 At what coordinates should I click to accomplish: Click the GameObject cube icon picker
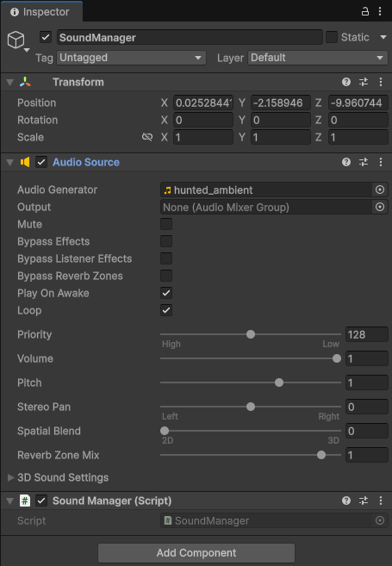16,40
